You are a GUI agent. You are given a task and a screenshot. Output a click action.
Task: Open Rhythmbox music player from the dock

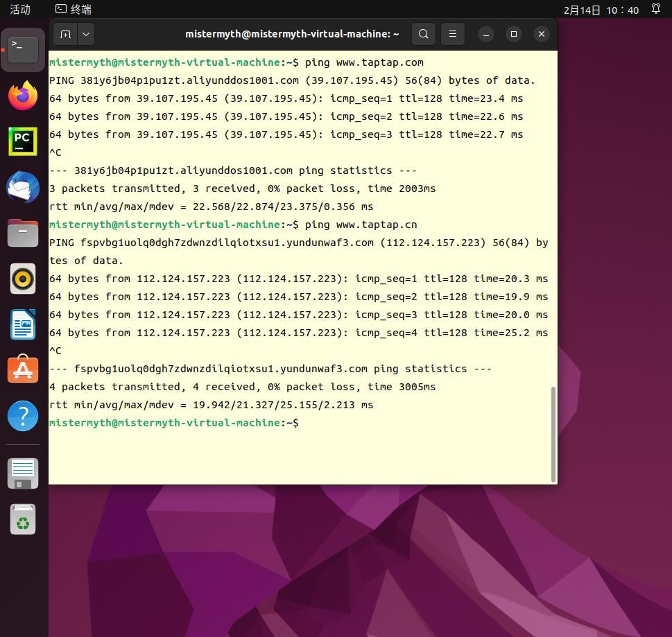coord(23,279)
